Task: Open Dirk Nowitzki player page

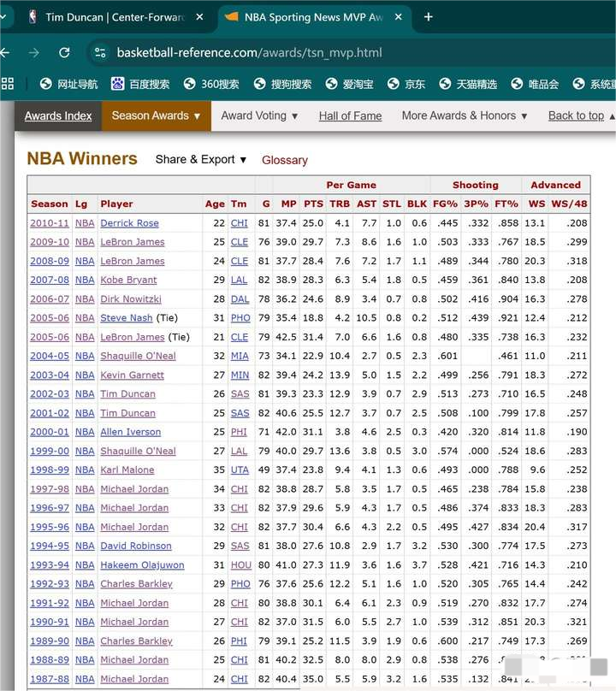Action: click(131, 298)
